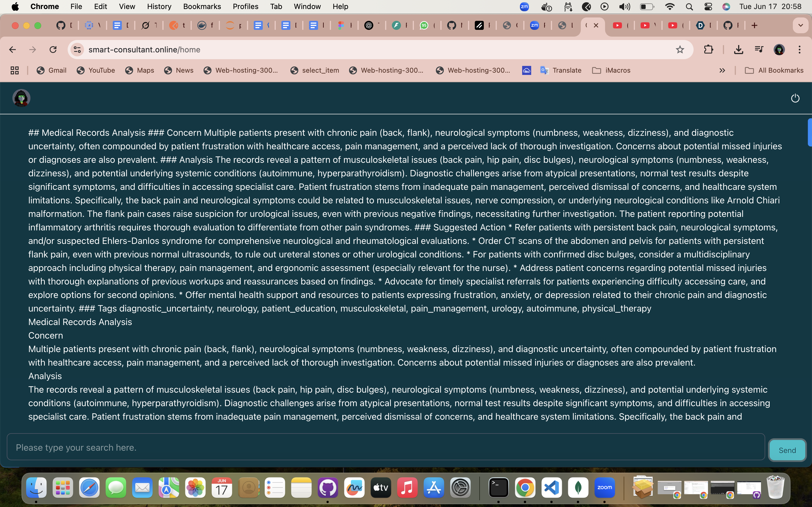Open Chrome downloads icon

coord(738,50)
